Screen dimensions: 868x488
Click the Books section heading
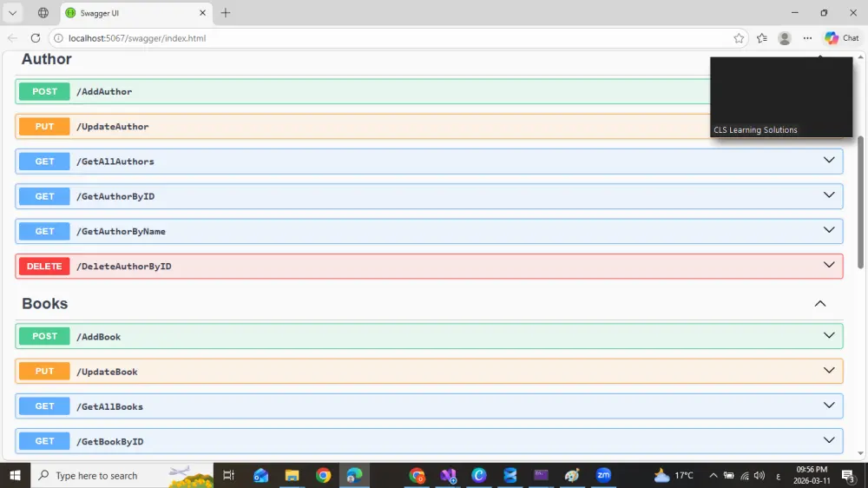pyautogui.click(x=45, y=304)
